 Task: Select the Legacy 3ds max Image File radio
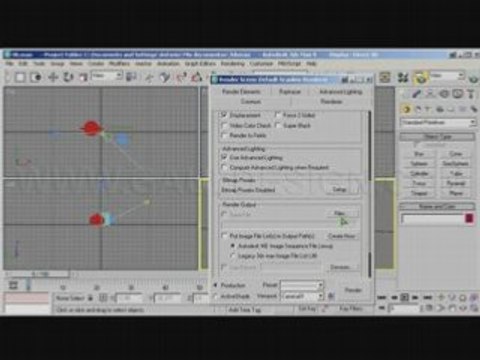[x=233, y=256]
